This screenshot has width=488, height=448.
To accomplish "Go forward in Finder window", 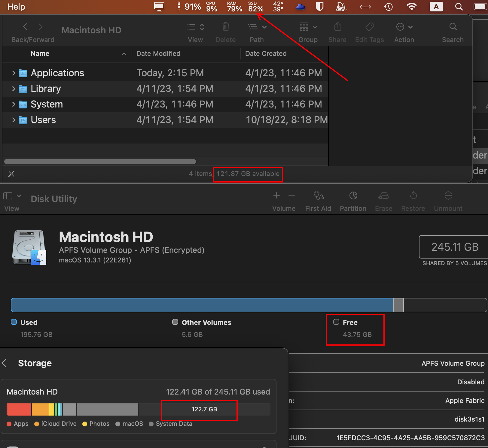I will click(41, 27).
